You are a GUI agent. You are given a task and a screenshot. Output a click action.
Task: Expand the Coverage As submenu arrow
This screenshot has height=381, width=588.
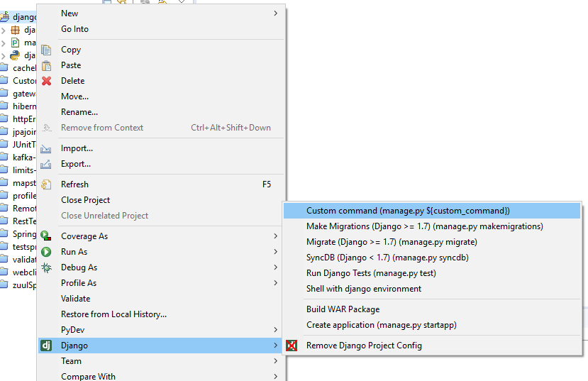276,236
